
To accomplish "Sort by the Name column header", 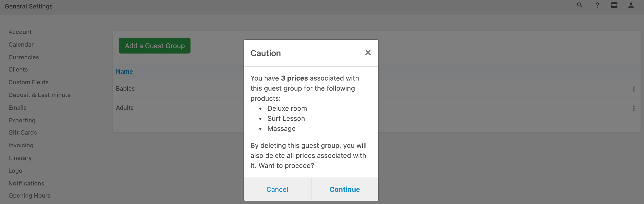I will coord(124,72).
